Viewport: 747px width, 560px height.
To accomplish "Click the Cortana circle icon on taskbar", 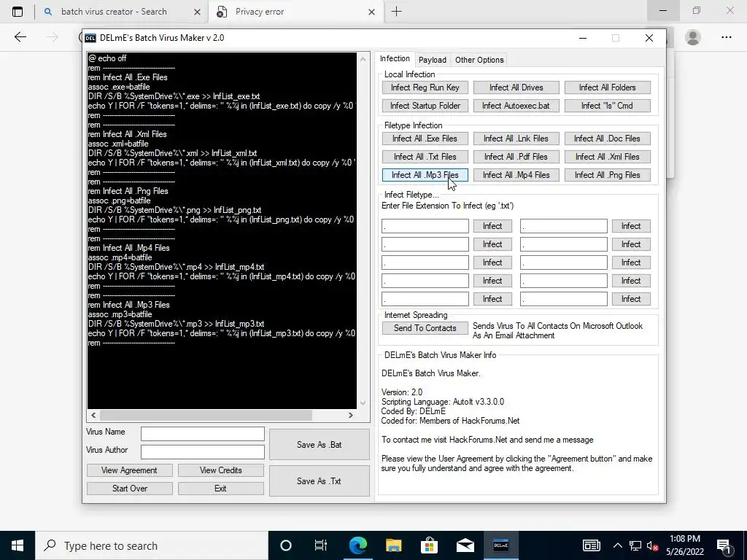I will (285, 545).
